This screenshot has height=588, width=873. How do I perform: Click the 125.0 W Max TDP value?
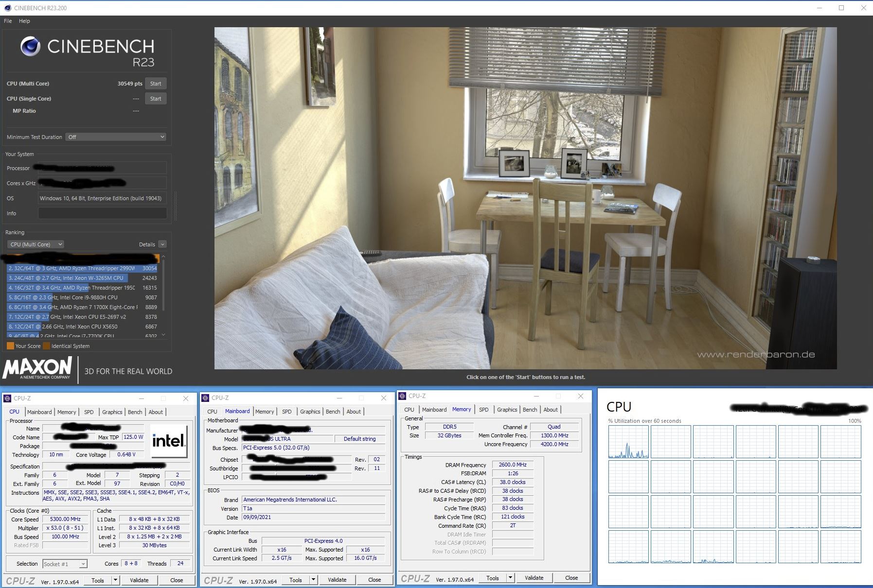[133, 437]
